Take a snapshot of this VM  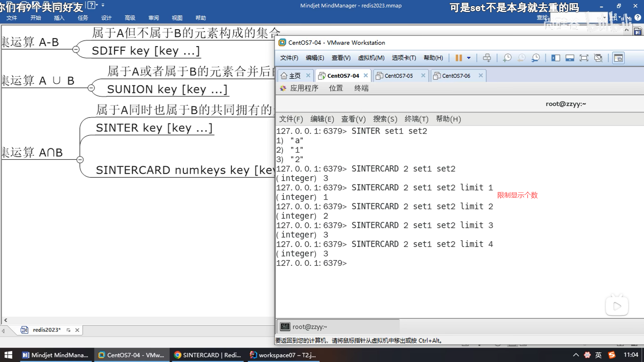(507, 58)
